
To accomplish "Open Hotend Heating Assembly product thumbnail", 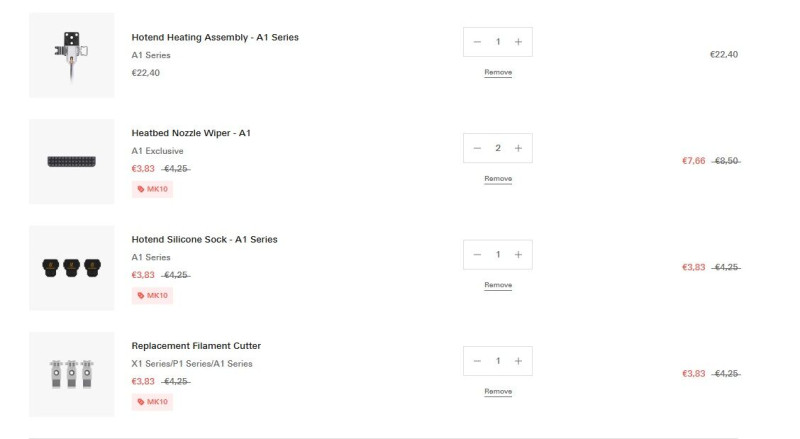I will click(x=71, y=55).
